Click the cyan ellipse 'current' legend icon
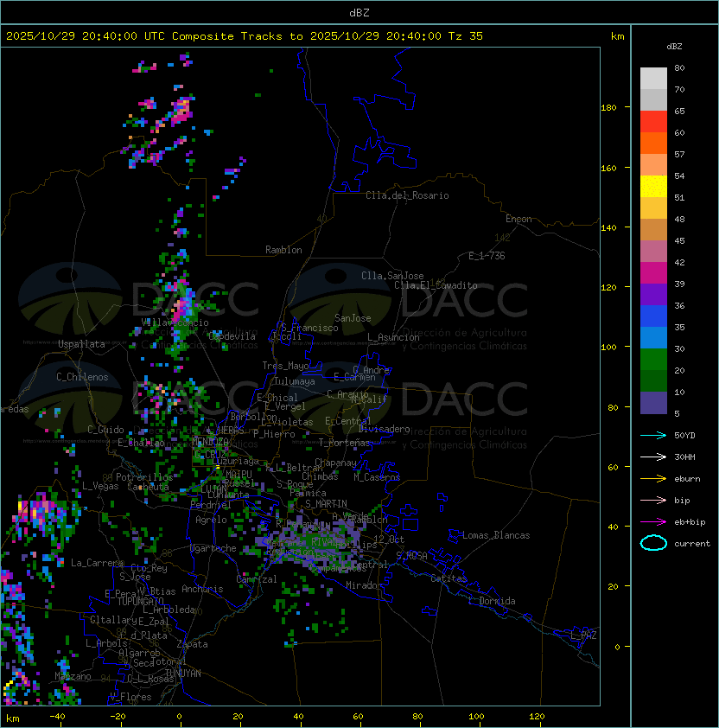This screenshot has height=728, width=719. [653, 543]
